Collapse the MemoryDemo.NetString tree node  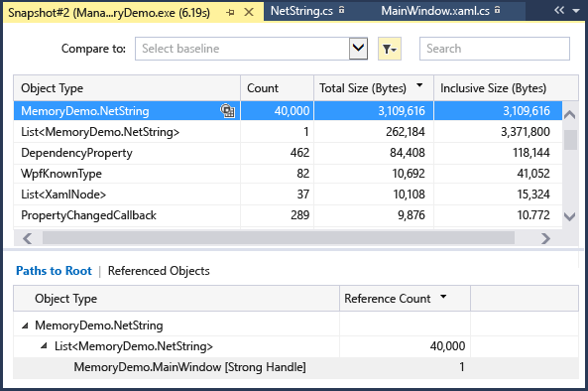point(25,326)
